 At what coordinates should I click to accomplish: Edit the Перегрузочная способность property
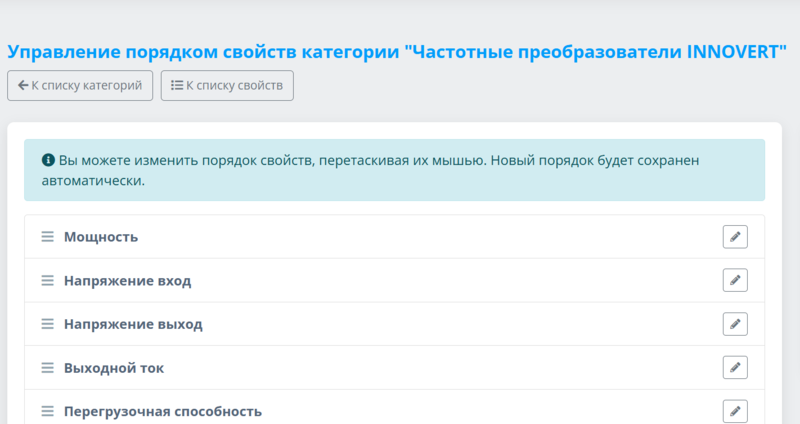[735, 411]
